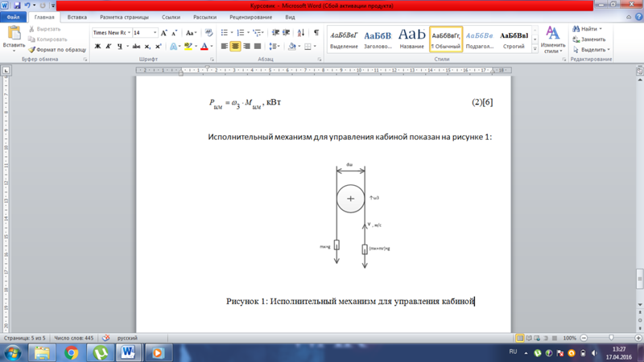
Task: Open the View (Вид) tab
Action: pos(290,17)
